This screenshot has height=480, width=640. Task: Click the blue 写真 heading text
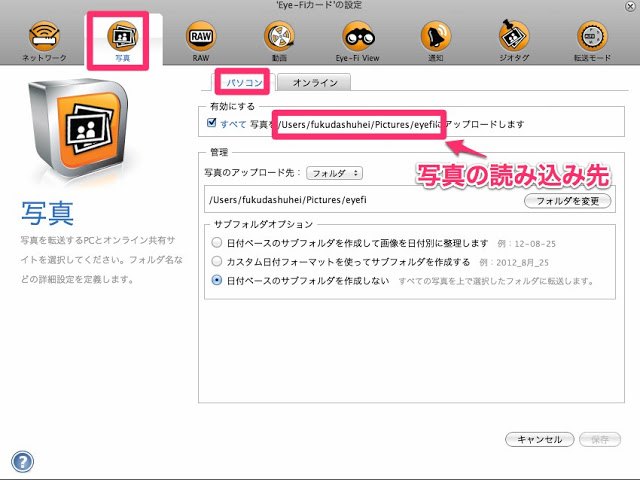click(47, 213)
